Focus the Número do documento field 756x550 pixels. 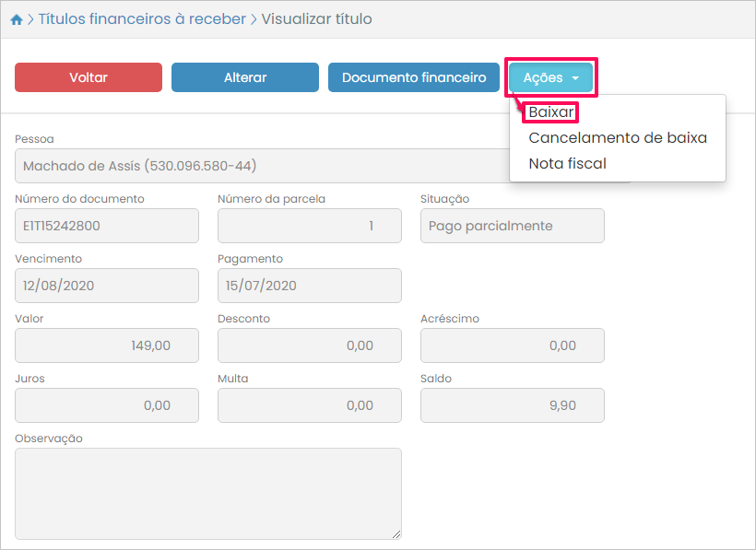tap(107, 226)
